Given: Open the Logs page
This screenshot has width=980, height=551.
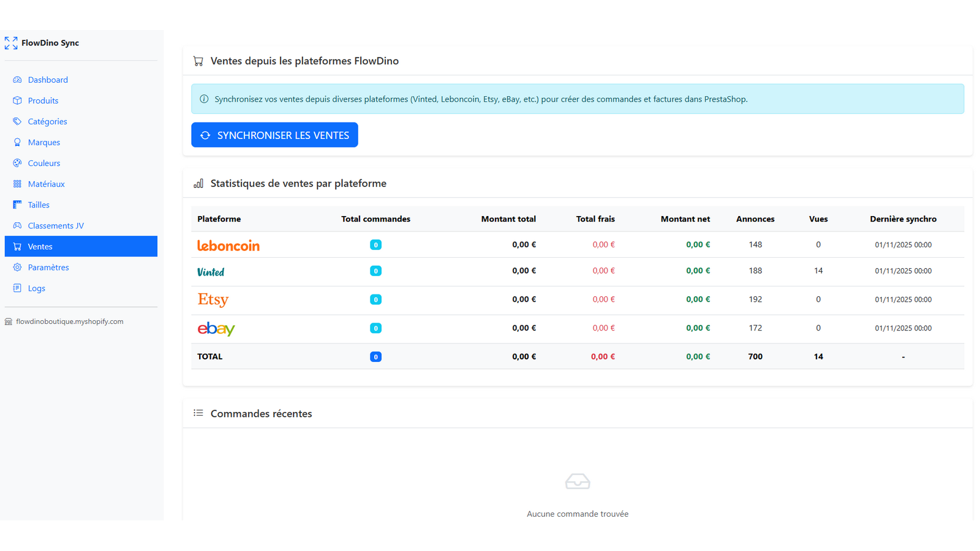Looking at the screenshot, I should (x=36, y=288).
